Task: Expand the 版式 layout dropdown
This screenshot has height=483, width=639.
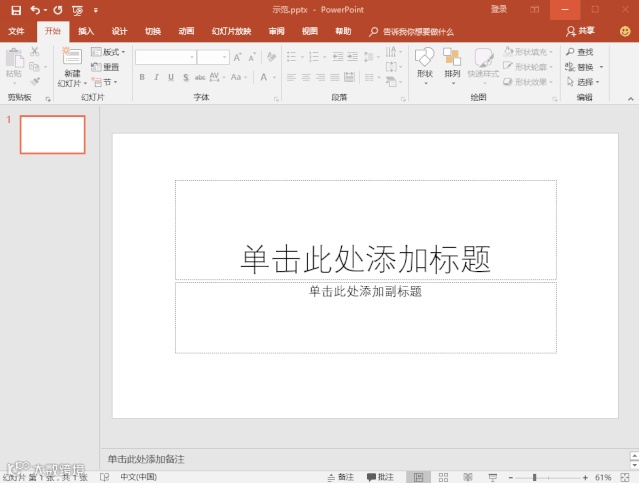Action: [108, 52]
